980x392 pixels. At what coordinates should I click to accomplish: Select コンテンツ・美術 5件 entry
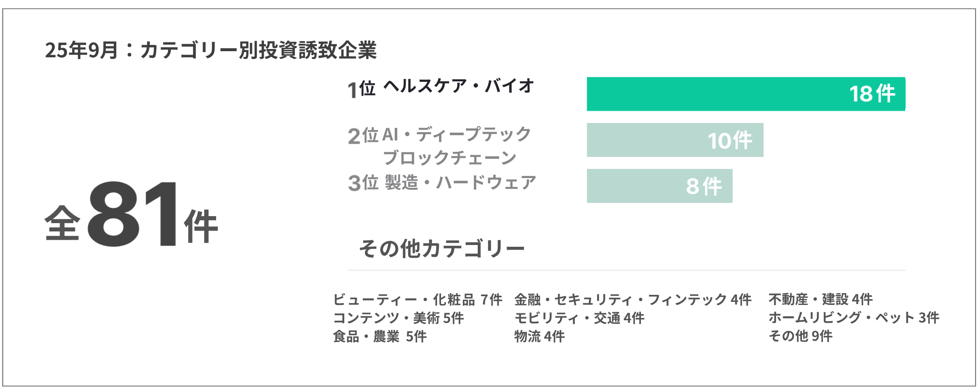(x=398, y=318)
